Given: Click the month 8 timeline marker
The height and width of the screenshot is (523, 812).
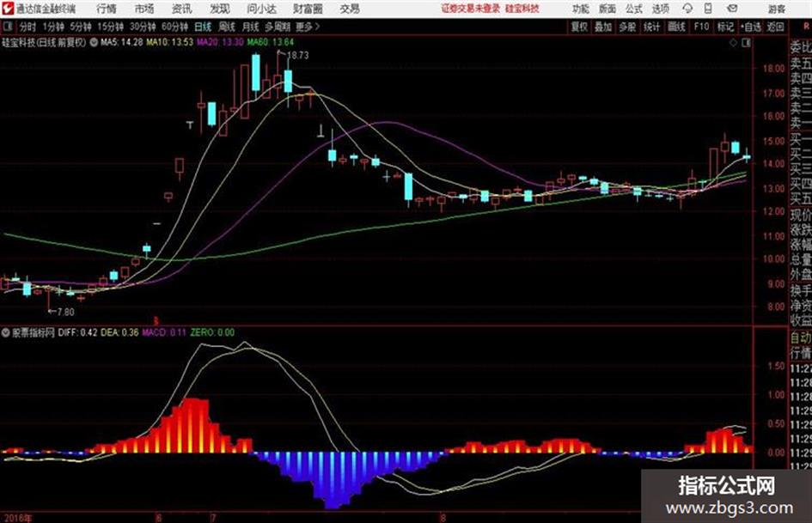Looking at the screenshot, I should (443, 518).
